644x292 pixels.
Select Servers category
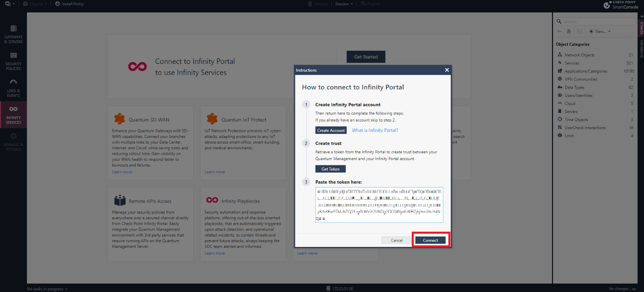595,111
